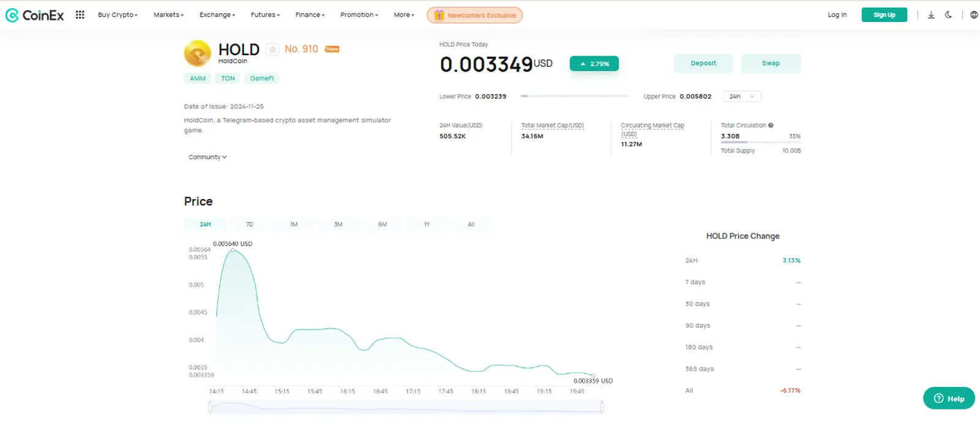Click the Total Supply 10.00B value
Image resolution: width=980 pixels, height=436 pixels.
click(x=791, y=151)
